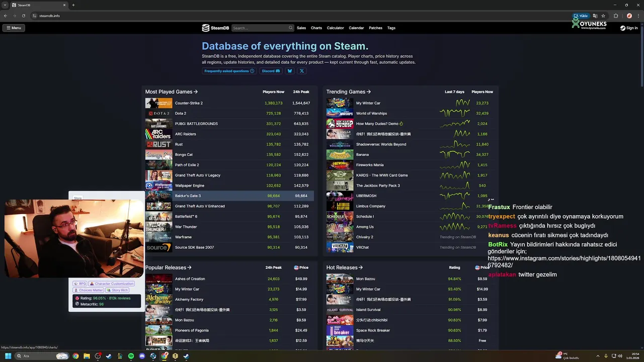Click the Source SDK Base 2007 thumbnail
The width and height of the screenshot is (644, 362).
(x=158, y=247)
